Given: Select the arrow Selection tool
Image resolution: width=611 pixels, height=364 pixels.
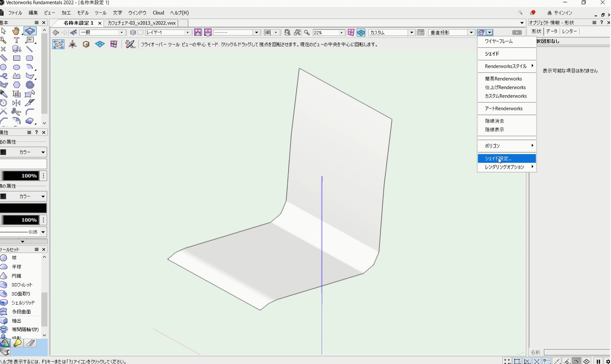Looking at the screenshot, I should [4, 31].
